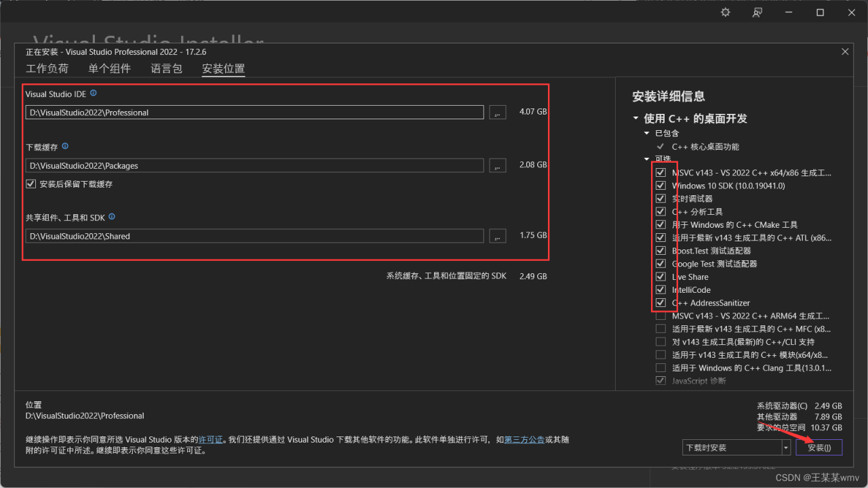
Task: Check MSVC v143 ARM64 生成工具 component
Action: (660, 316)
